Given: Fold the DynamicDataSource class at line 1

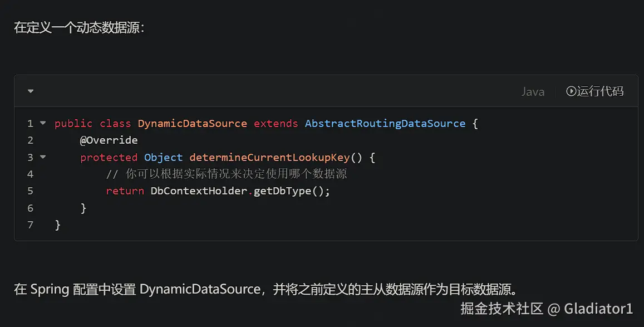Looking at the screenshot, I should coord(43,123).
